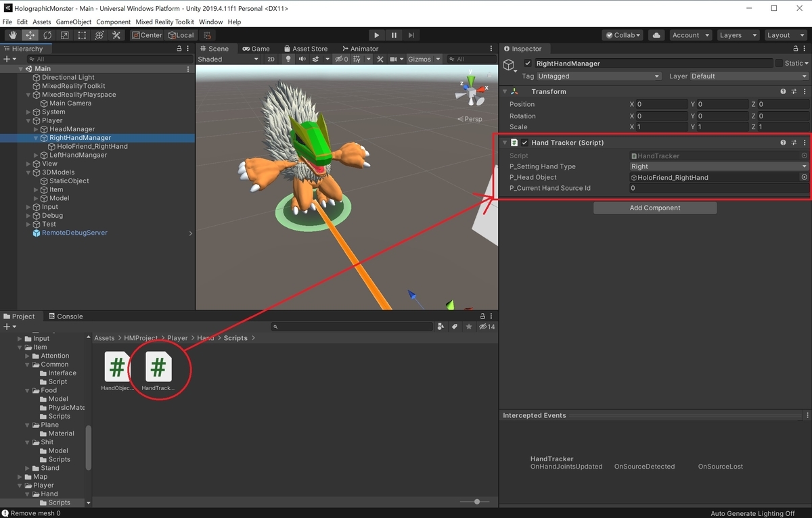
Task: Open Inspector panel three-dot menu
Action: tap(805, 49)
